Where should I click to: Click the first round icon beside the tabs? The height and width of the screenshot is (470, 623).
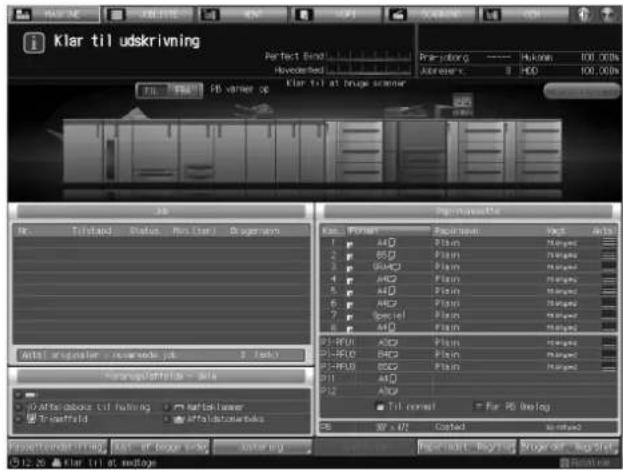tap(584, 15)
